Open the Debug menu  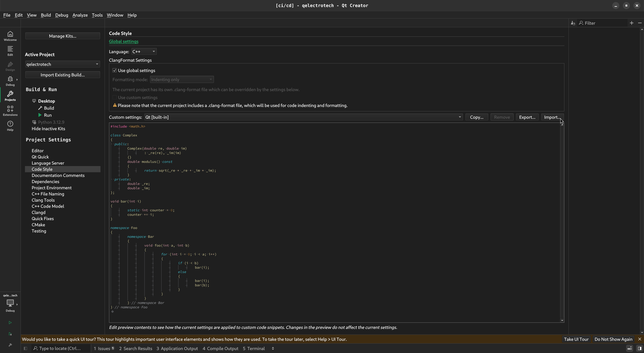(x=62, y=15)
